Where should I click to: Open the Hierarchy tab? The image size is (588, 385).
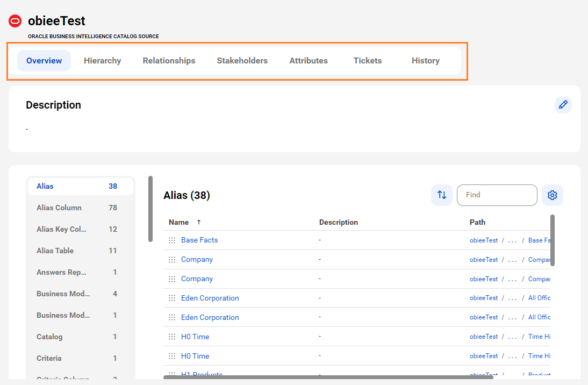pos(102,61)
